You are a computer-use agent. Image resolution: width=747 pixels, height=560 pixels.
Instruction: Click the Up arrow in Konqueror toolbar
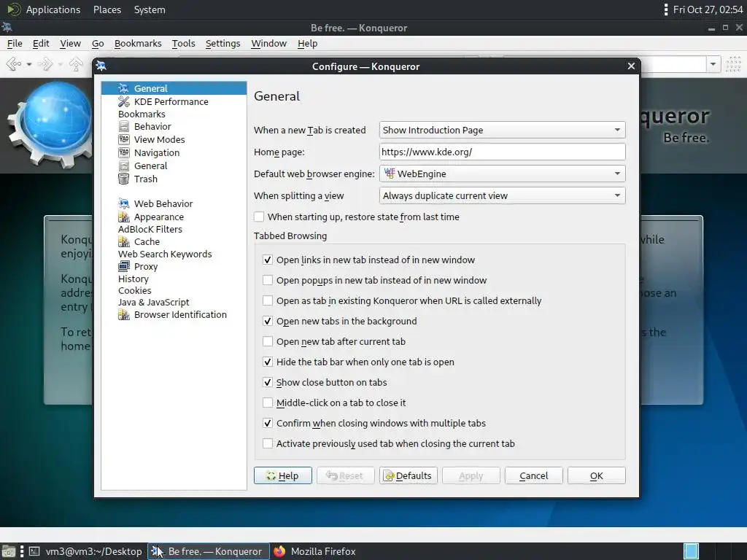pos(76,64)
